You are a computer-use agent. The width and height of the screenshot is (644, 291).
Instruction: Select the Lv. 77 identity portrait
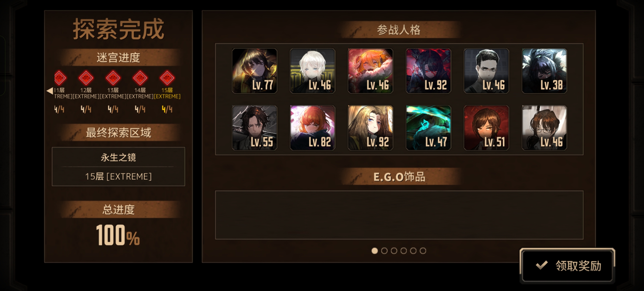[254, 71]
